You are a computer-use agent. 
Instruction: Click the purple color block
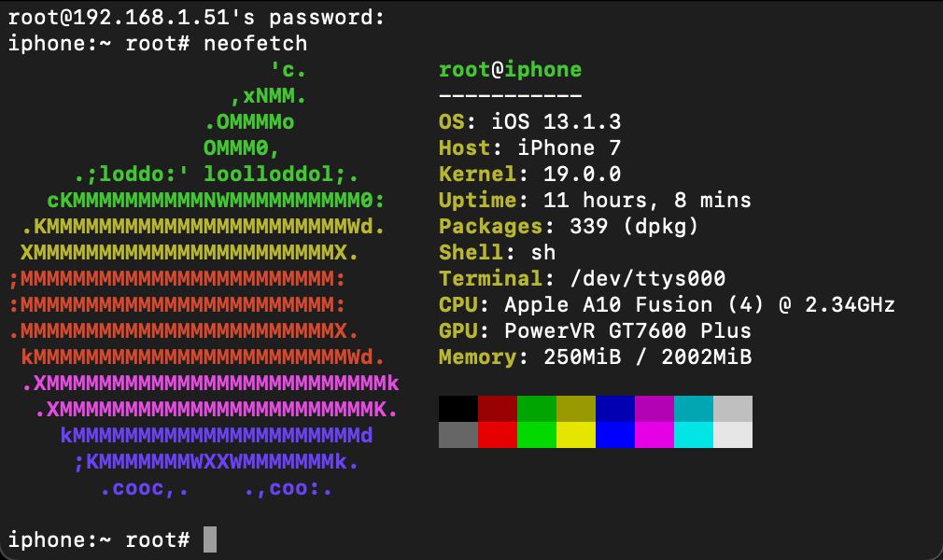[x=654, y=409]
